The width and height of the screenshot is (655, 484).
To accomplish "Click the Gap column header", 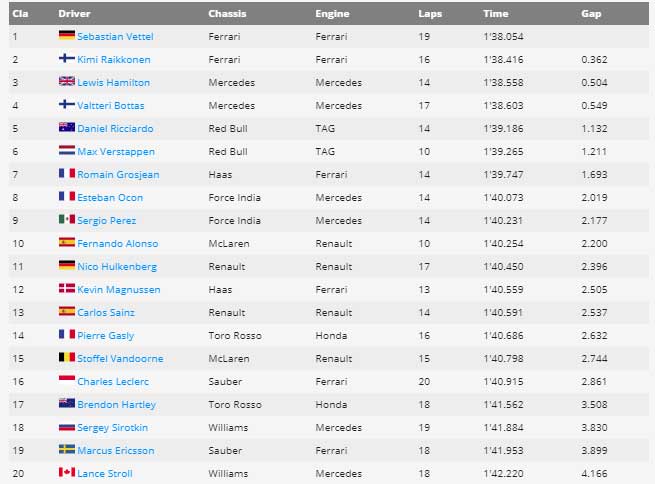I will [x=591, y=14].
